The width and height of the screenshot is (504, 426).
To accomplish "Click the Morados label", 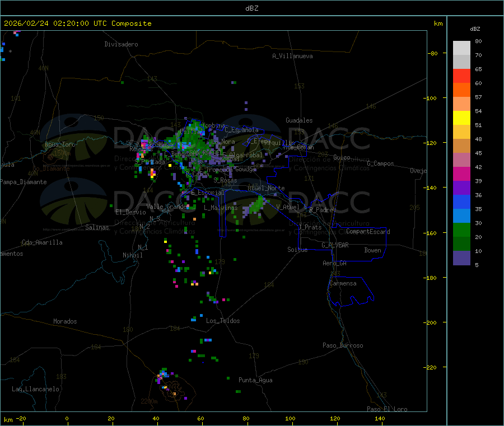I will coord(65,321).
